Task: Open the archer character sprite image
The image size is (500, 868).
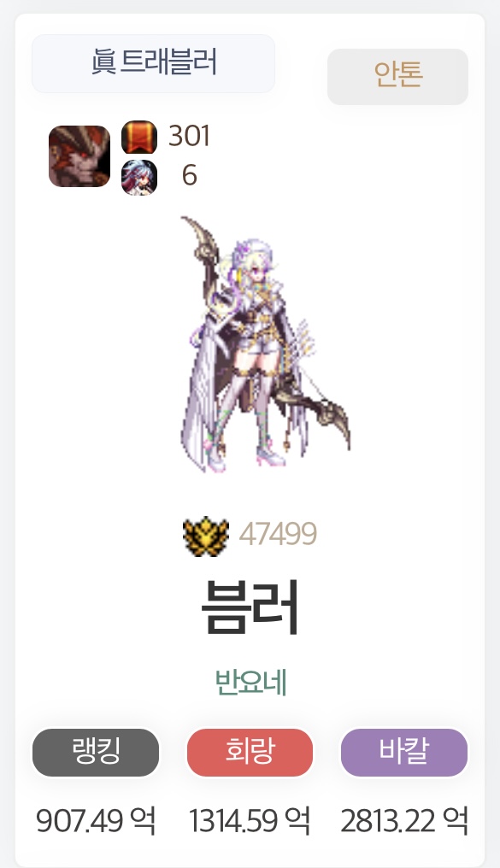Action: (265, 344)
